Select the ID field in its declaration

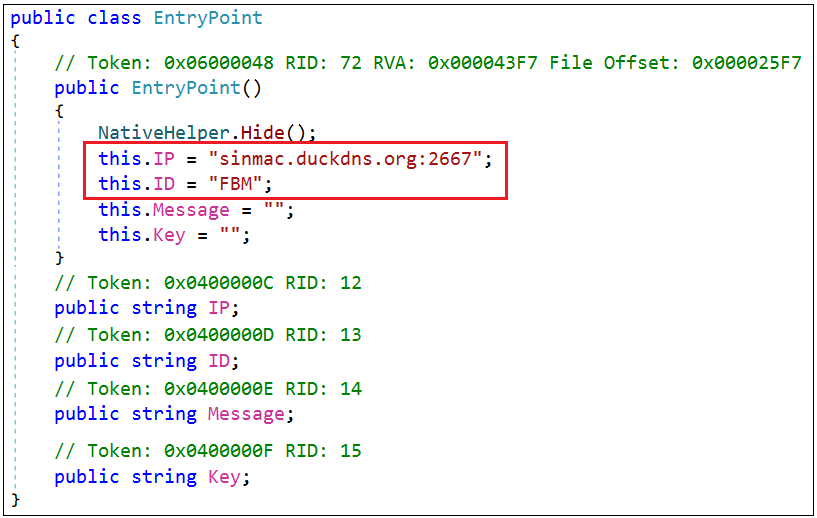(x=218, y=361)
